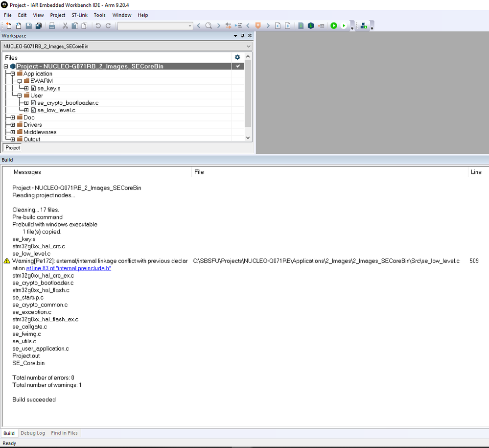489x448 pixels.
Task: Create a new document from the toolbar
Action: pos(8,25)
